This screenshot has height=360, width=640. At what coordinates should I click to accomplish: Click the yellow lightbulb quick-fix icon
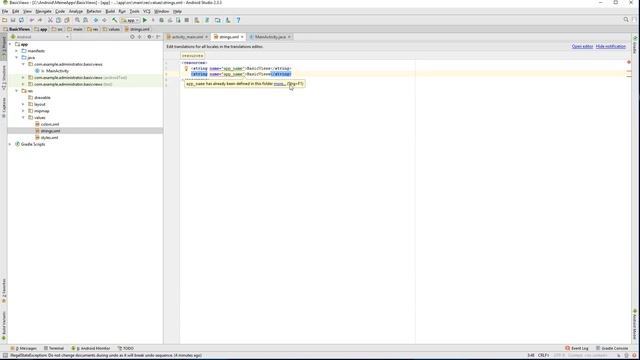coord(186,69)
